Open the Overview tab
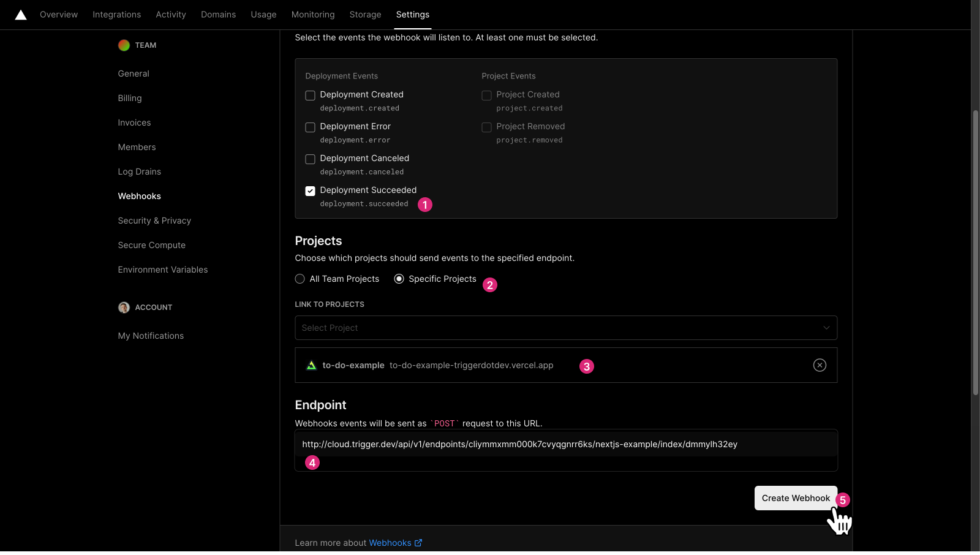 pos(59,15)
